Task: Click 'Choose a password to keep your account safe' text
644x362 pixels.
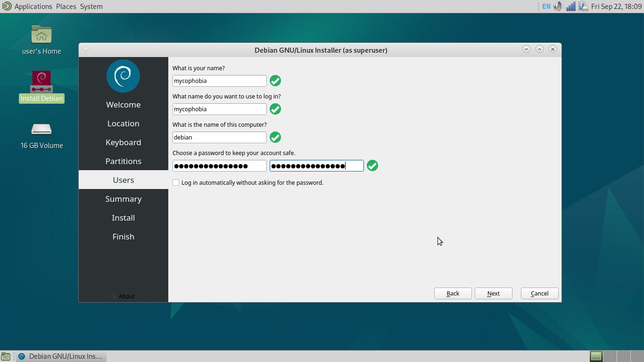Action: point(234,153)
